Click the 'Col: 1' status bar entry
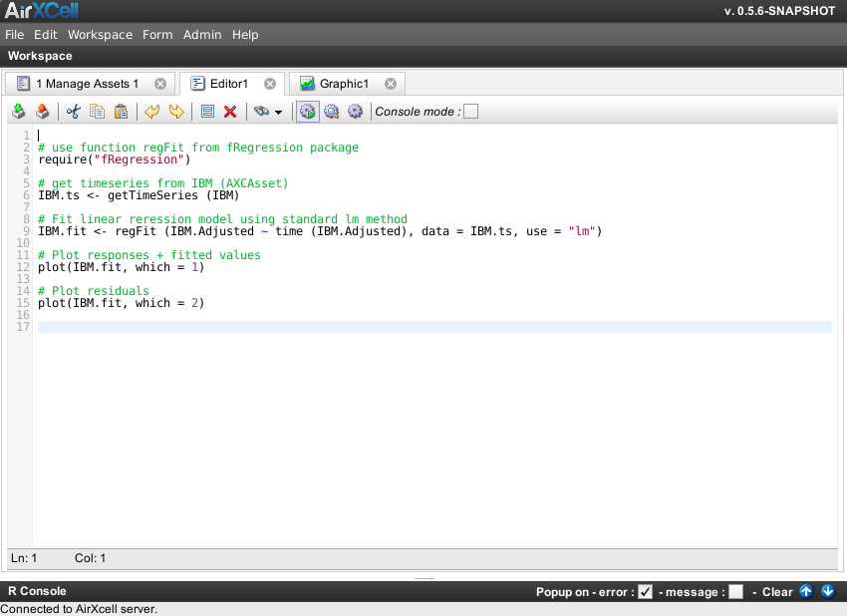 [91, 558]
